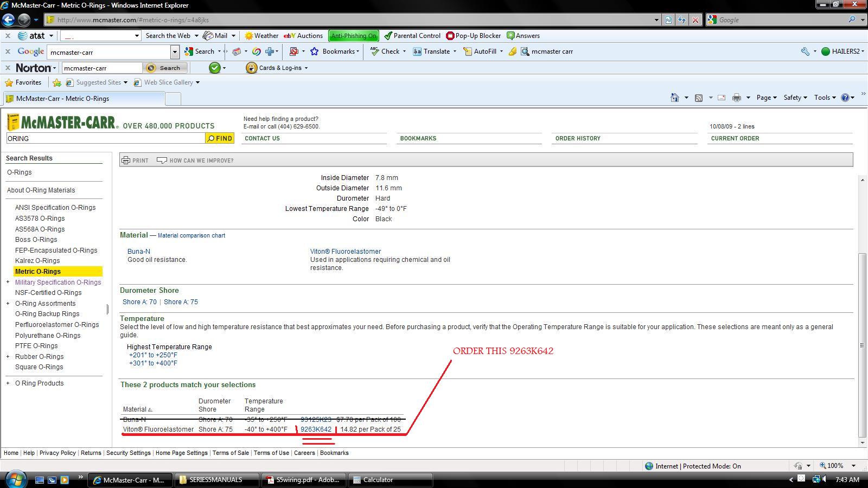The height and width of the screenshot is (488, 868).
Task: Click the McMaster search input field
Action: pos(105,138)
